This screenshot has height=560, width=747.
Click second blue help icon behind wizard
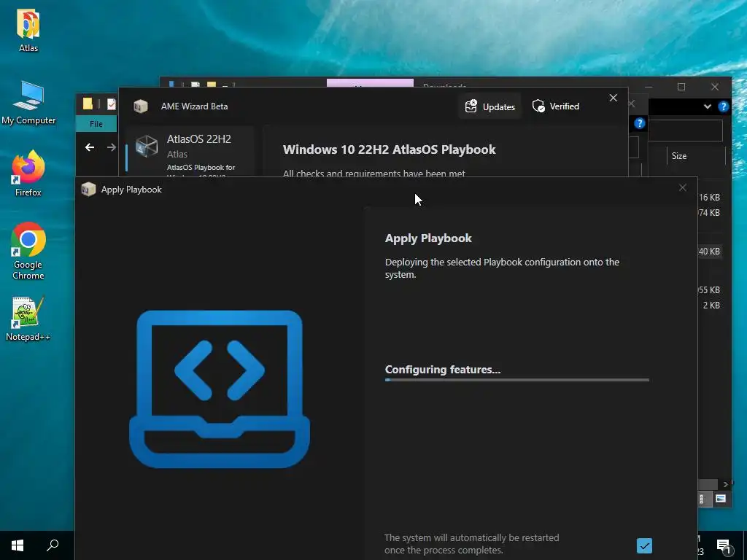[x=639, y=123]
